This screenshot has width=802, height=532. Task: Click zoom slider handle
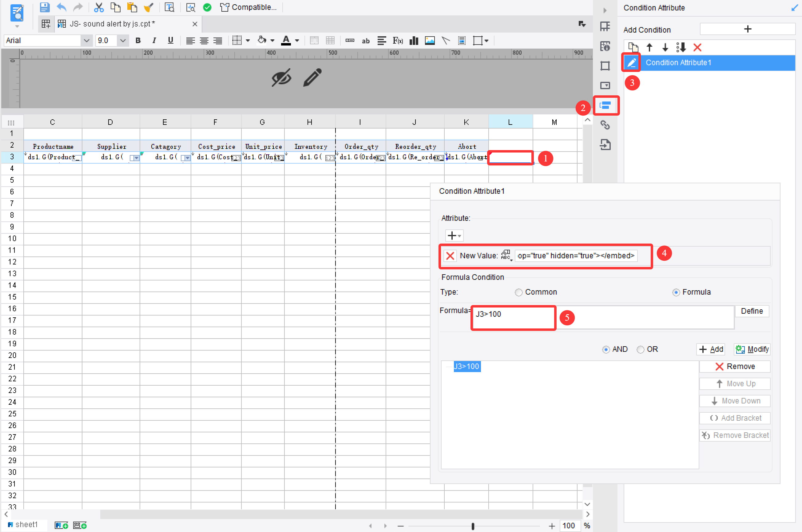[473, 526]
